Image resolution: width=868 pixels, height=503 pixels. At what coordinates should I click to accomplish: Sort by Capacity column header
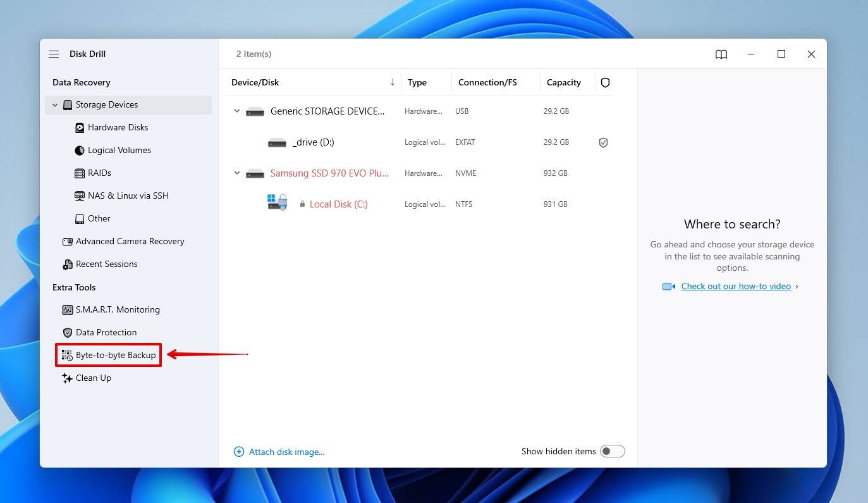coord(564,83)
